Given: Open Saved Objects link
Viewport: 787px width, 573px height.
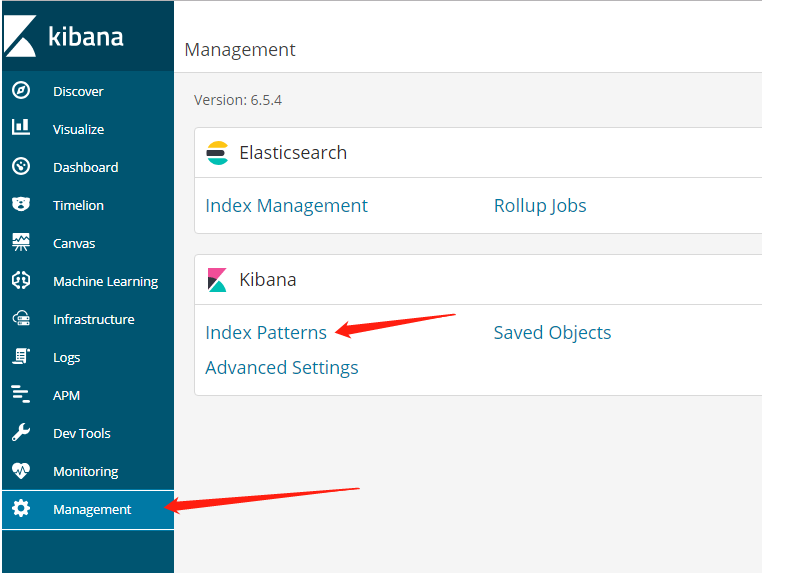Looking at the screenshot, I should coord(553,333).
